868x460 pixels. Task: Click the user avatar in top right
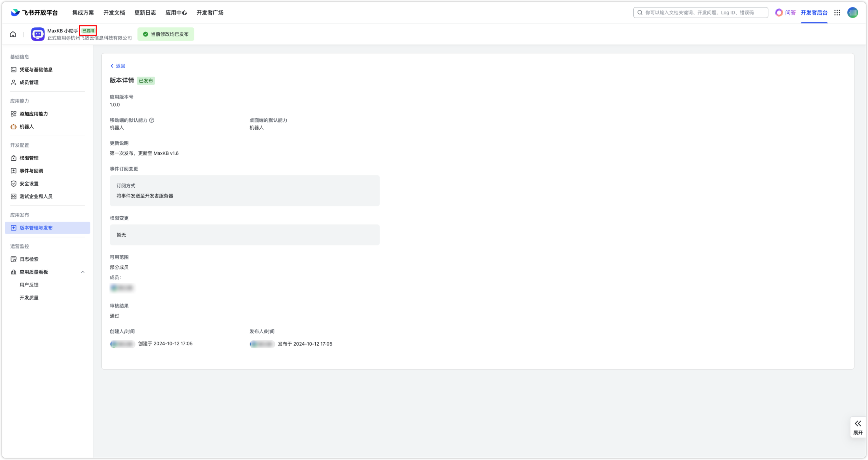(852, 12)
